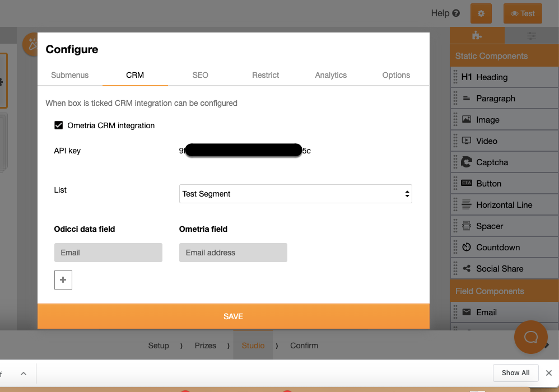Screen dimensions: 559x392
Task: Click the Show All downloads button
Action: 515,373
